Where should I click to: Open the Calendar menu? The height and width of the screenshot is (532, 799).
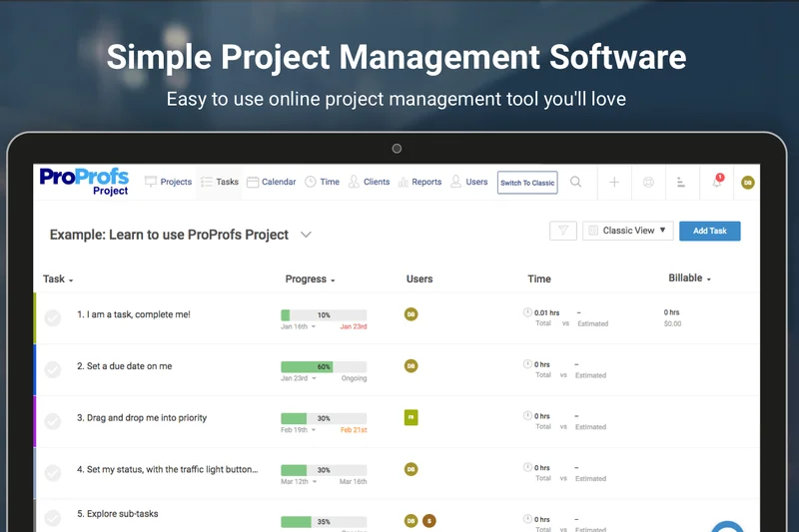(271, 182)
